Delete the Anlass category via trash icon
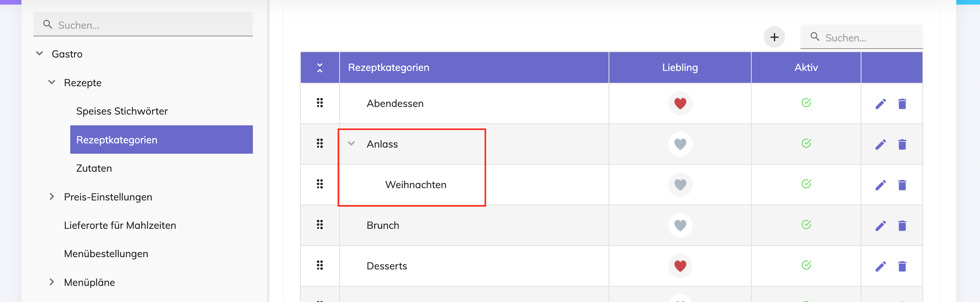980x302 pixels. pos(902,144)
